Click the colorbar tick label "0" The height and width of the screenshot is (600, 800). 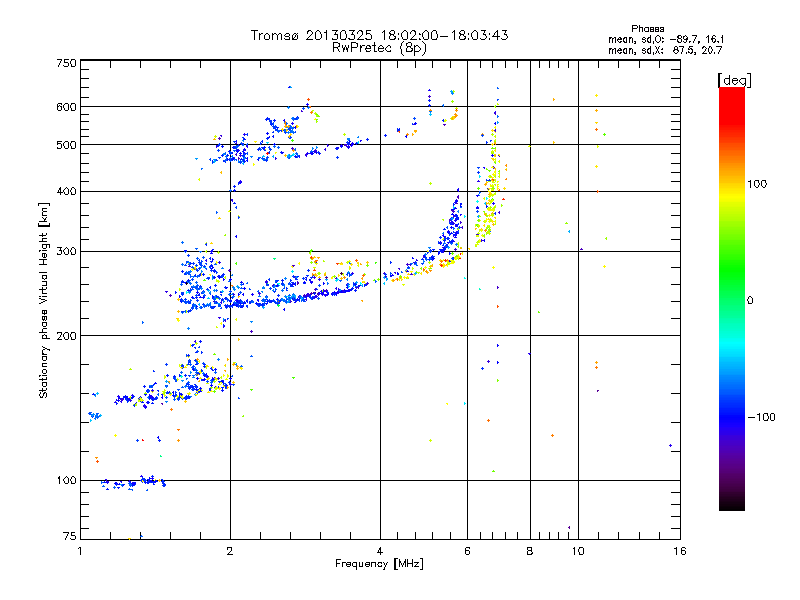coord(750,301)
